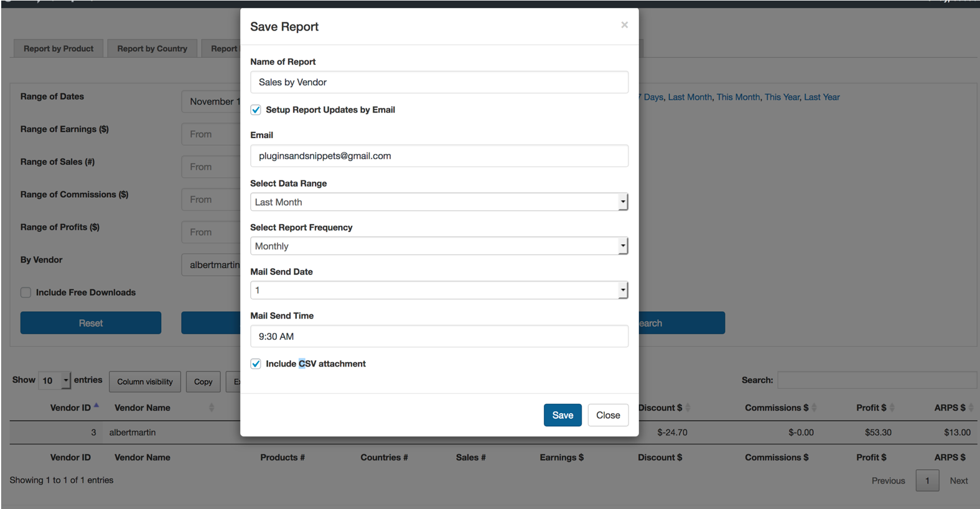Sort by Profit $ column arrows
The height and width of the screenshot is (509, 980).
[892, 408]
